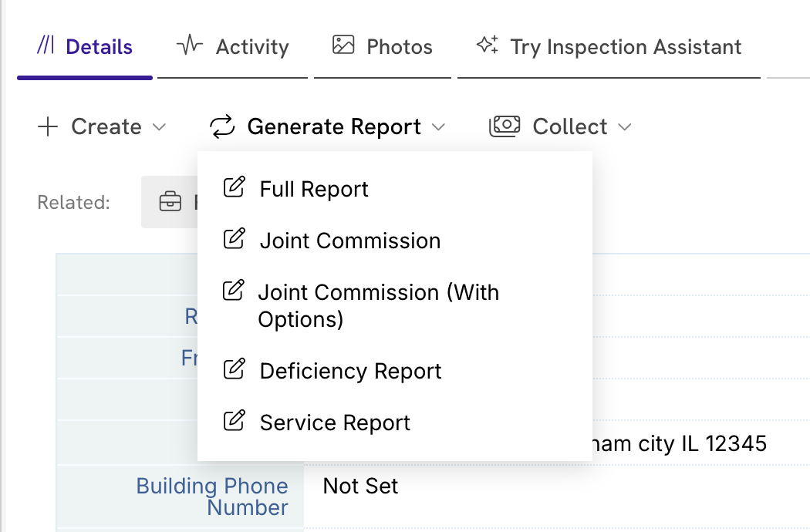Click the edit icon beside Full Report
This screenshot has width=810, height=532.
click(x=234, y=187)
